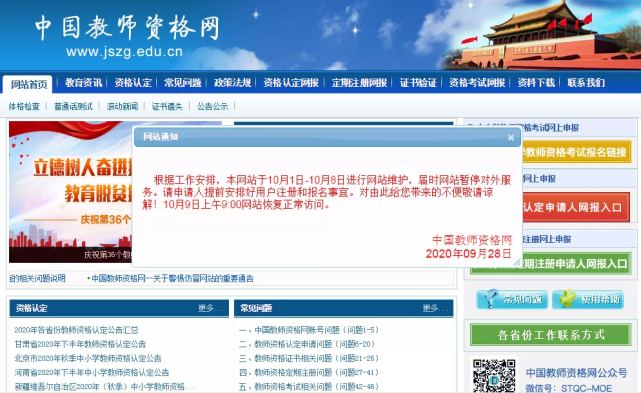Expand 更多 in the 常见问题 section

click(x=435, y=308)
